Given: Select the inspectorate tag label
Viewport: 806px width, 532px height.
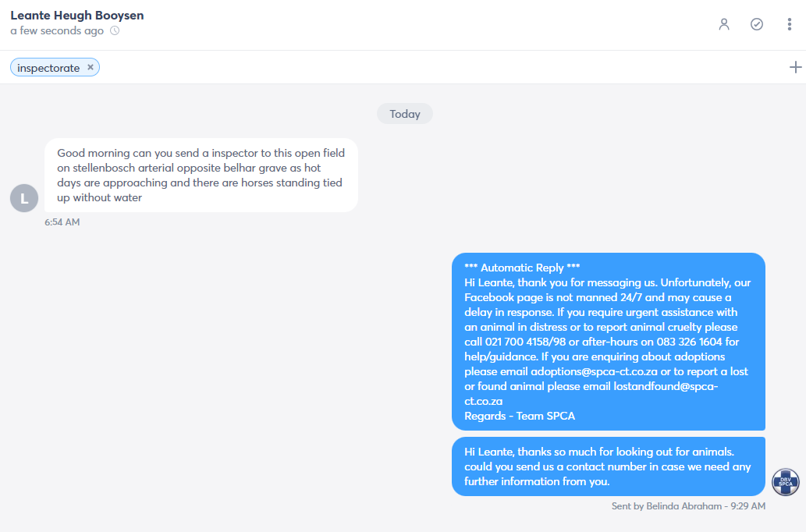Looking at the screenshot, I should (x=48, y=68).
